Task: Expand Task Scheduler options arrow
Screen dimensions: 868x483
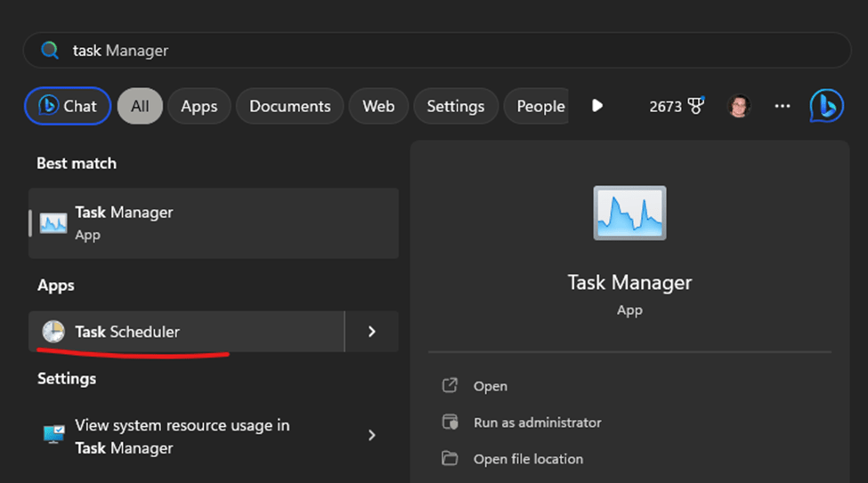Action: (372, 332)
